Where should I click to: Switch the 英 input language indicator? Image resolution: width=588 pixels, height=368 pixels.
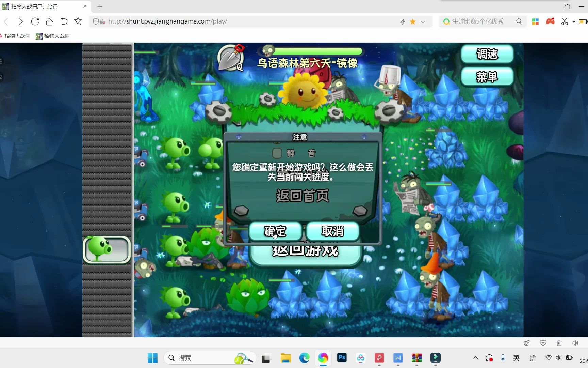pos(517,358)
